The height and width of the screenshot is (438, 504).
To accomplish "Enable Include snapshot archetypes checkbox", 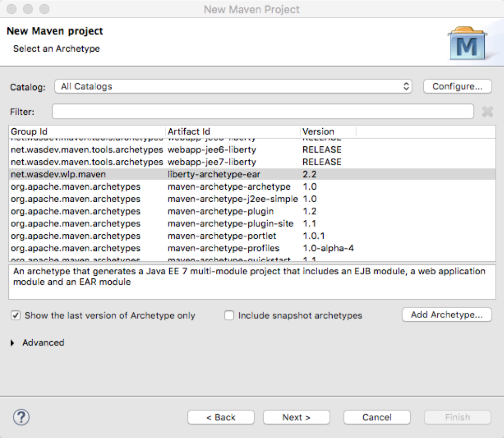I will pyautogui.click(x=229, y=315).
